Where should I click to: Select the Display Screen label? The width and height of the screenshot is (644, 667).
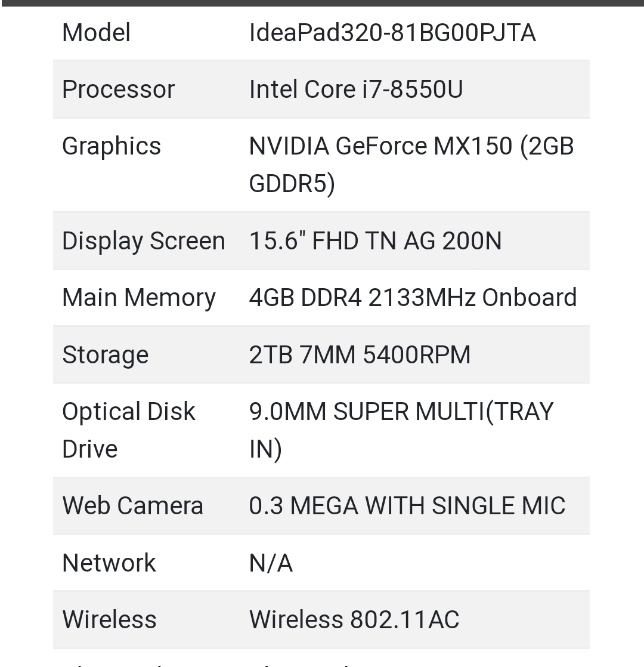143,241
